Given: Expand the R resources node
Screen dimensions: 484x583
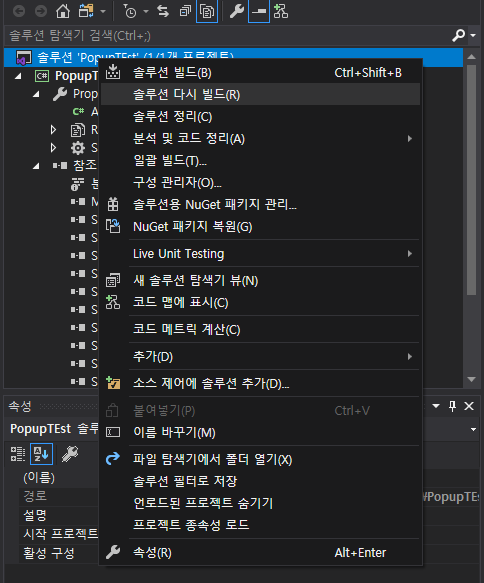Looking at the screenshot, I should click(54, 130).
